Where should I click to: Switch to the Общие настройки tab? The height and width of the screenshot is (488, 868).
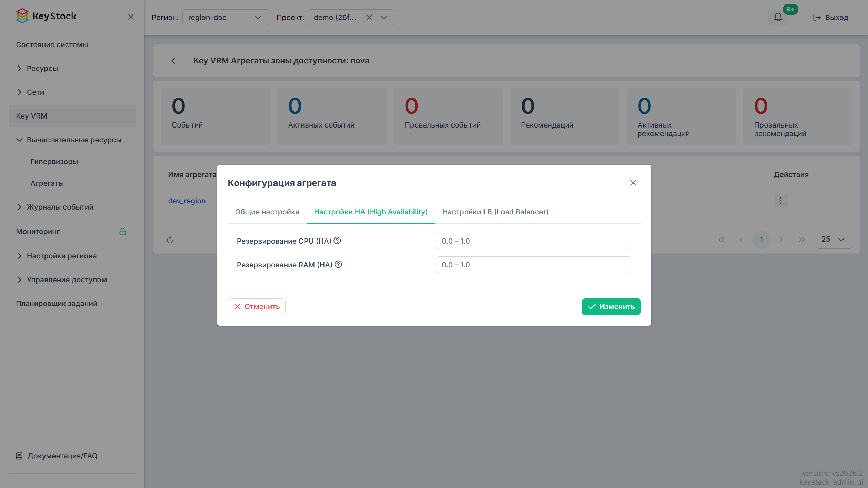pyautogui.click(x=267, y=212)
